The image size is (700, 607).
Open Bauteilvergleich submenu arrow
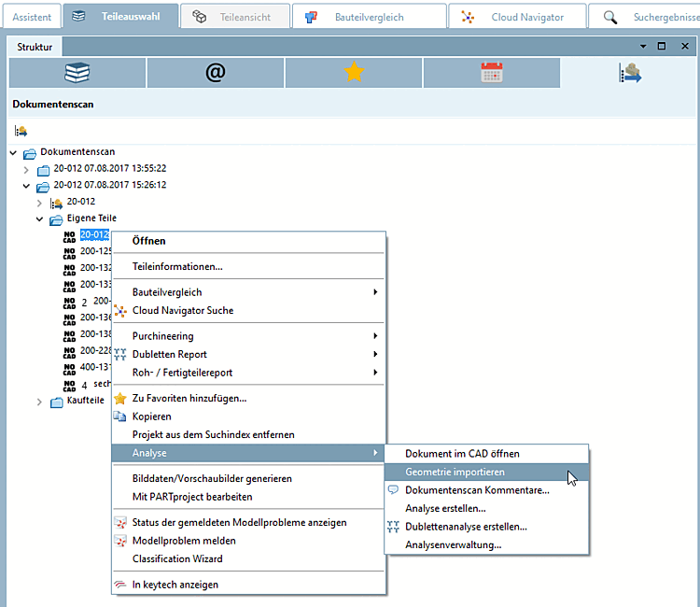coord(375,292)
